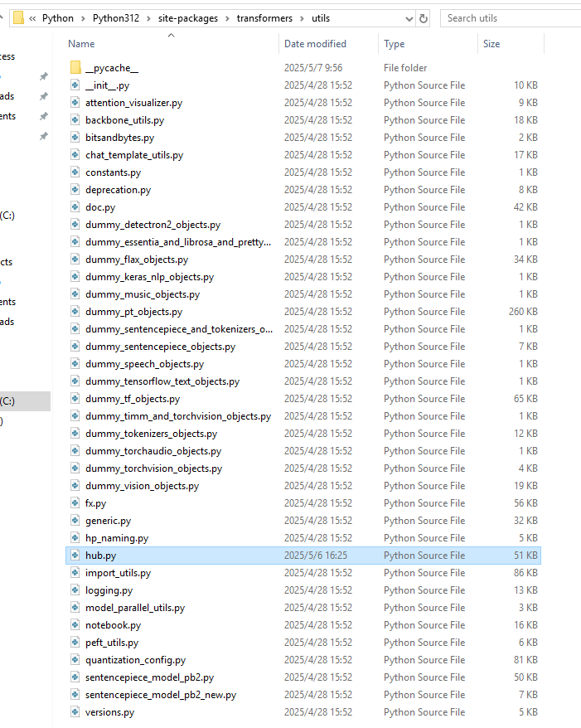The image size is (581, 728).
Task: Go to transformers folder in breadcrumb
Action: 264,18
